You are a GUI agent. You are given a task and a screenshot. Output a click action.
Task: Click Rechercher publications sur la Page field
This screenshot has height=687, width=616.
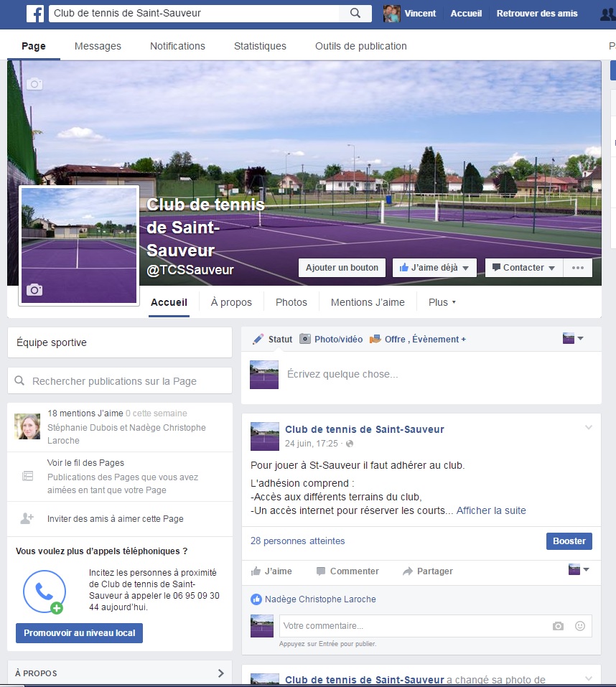[120, 380]
